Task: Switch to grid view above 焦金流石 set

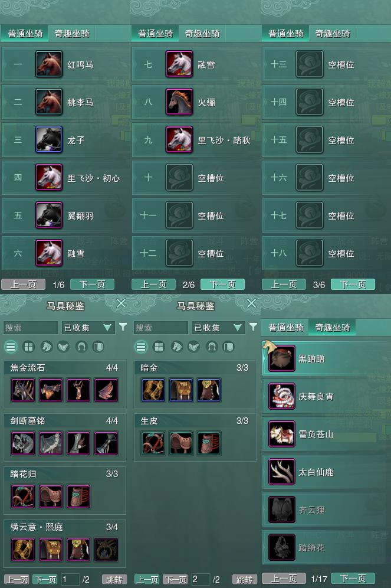Action: [28, 347]
